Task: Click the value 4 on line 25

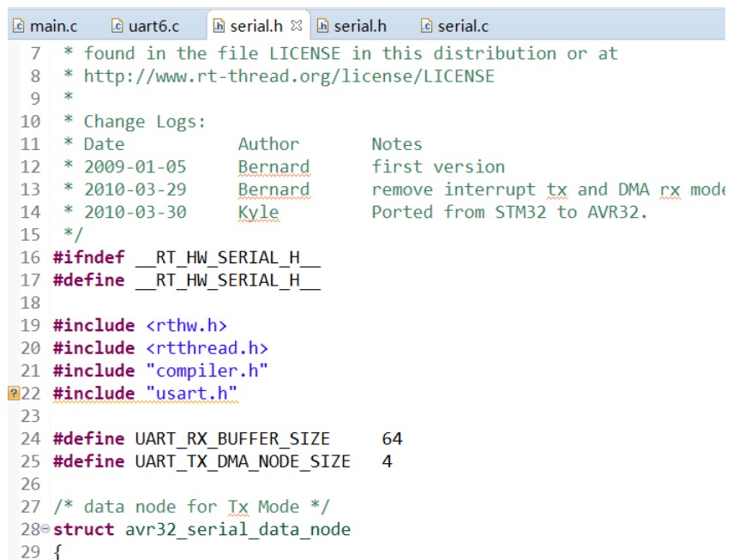Action: click(x=387, y=461)
